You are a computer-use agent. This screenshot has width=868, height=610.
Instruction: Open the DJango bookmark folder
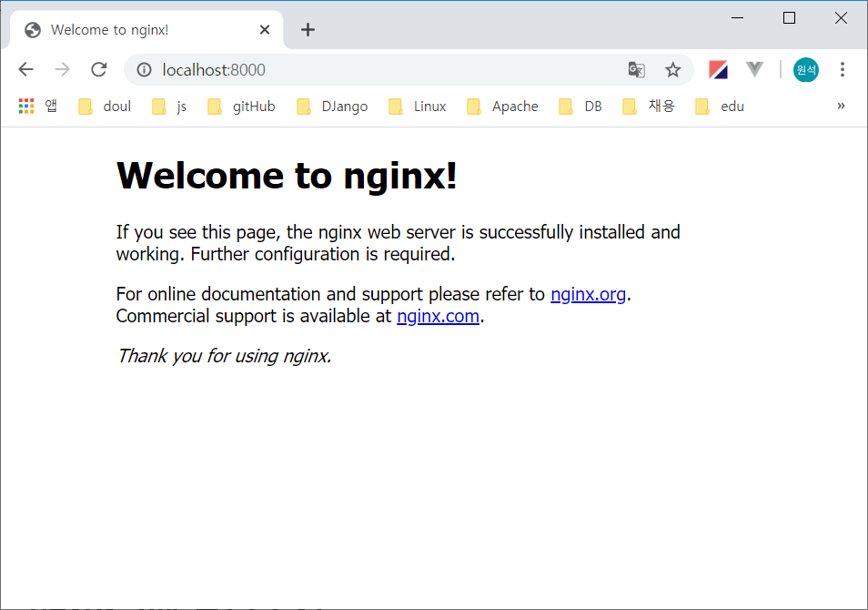tap(332, 107)
